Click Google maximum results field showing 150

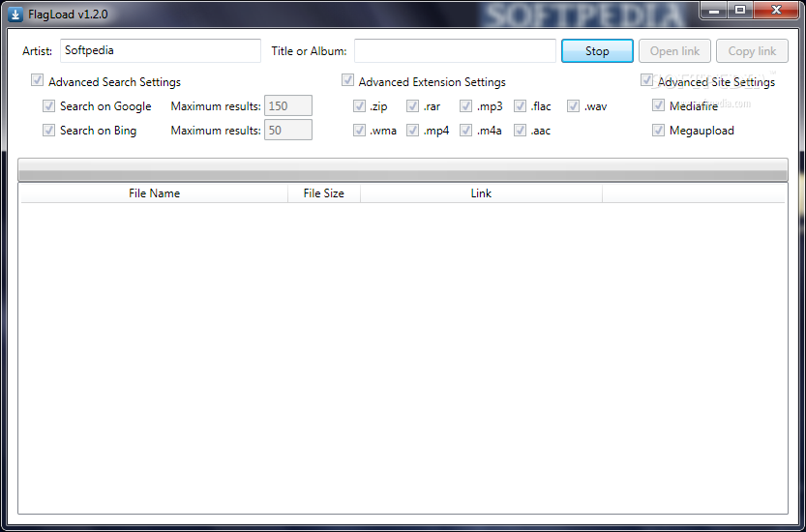(288, 105)
